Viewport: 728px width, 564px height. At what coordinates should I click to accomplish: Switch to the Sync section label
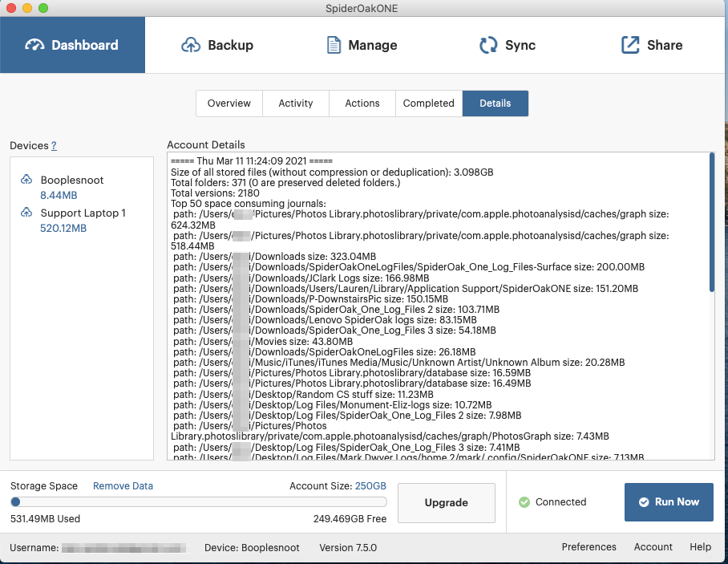click(x=520, y=45)
